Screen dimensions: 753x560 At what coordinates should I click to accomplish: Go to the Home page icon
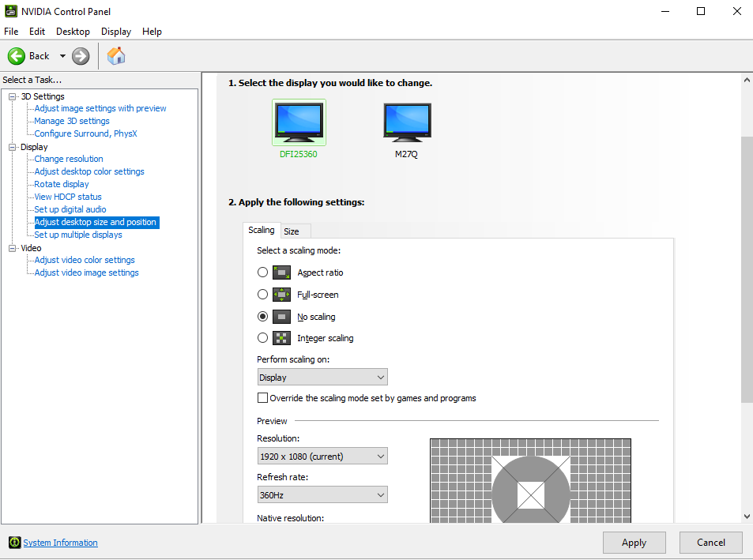pos(115,55)
